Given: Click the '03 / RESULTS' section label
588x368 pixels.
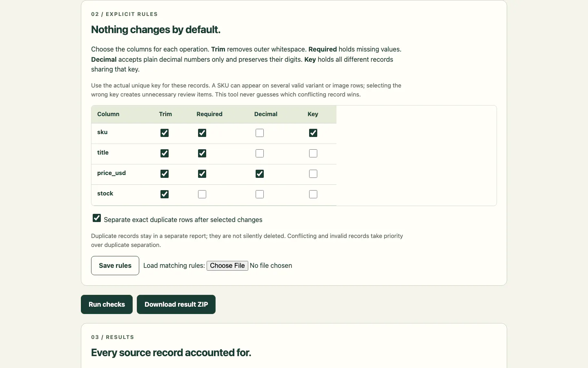Looking at the screenshot, I should tap(113, 337).
